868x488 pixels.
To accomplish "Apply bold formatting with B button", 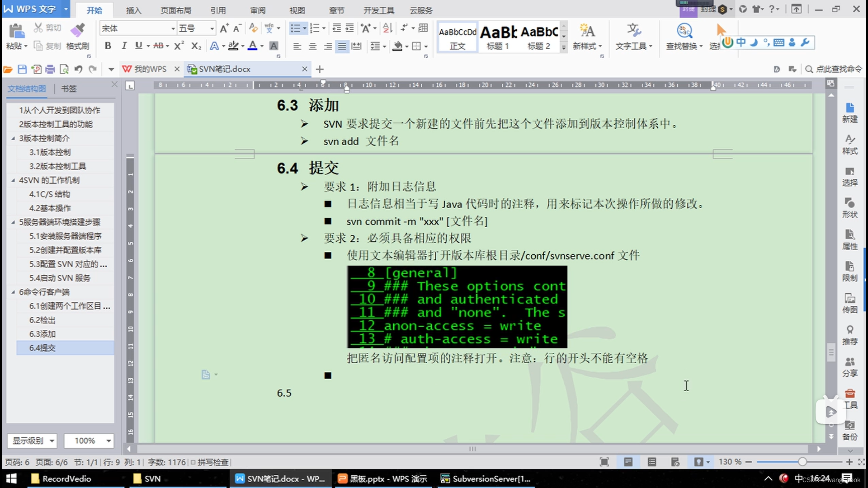I will (108, 46).
